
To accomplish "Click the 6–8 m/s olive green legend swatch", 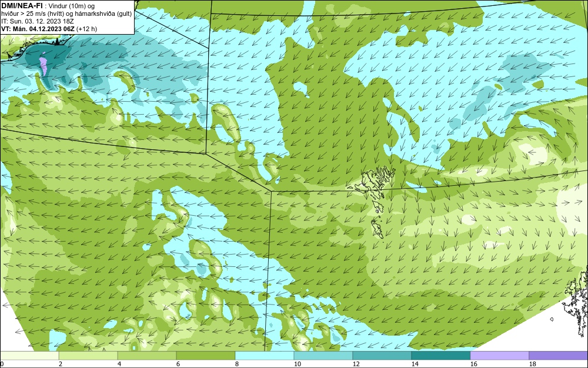I will point(206,356).
